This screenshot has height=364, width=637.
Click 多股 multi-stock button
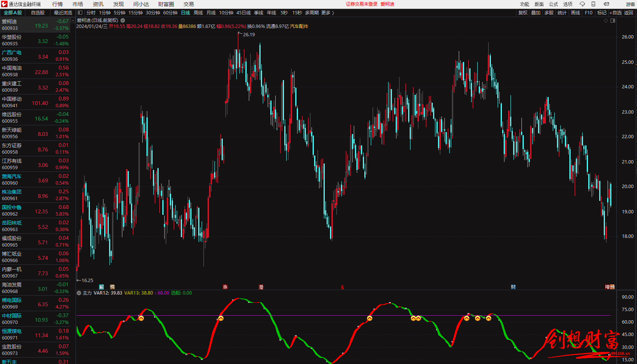tap(549, 13)
